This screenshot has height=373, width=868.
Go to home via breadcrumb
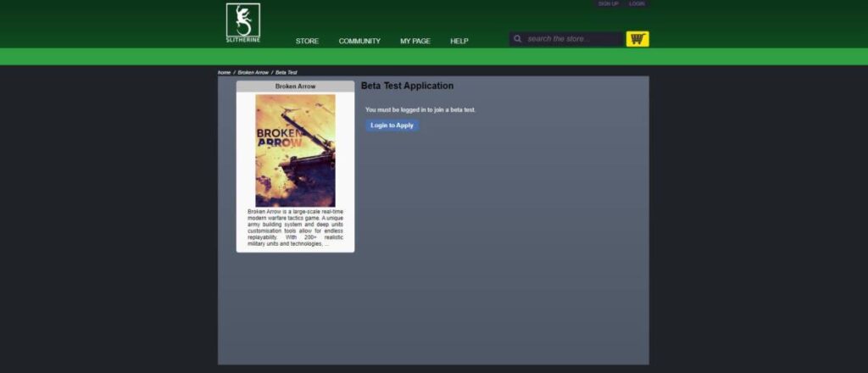tap(224, 73)
